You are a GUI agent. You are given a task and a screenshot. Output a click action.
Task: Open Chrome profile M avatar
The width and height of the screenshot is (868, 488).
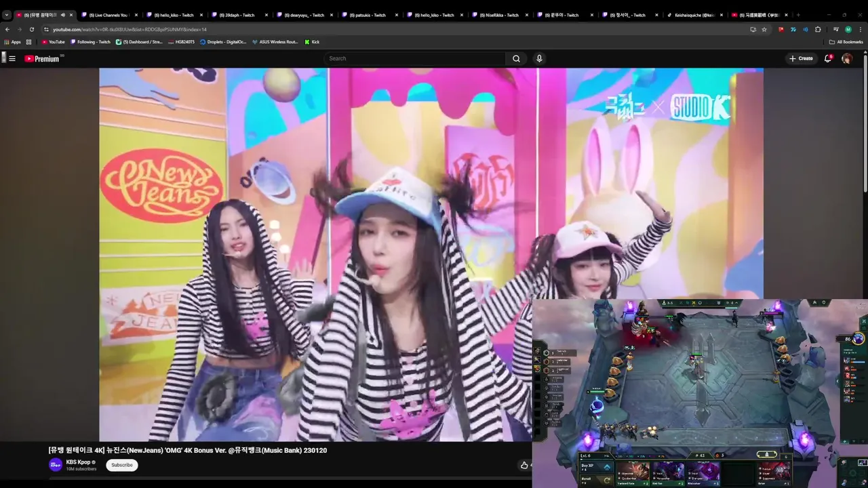pyautogui.click(x=848, y=29)
